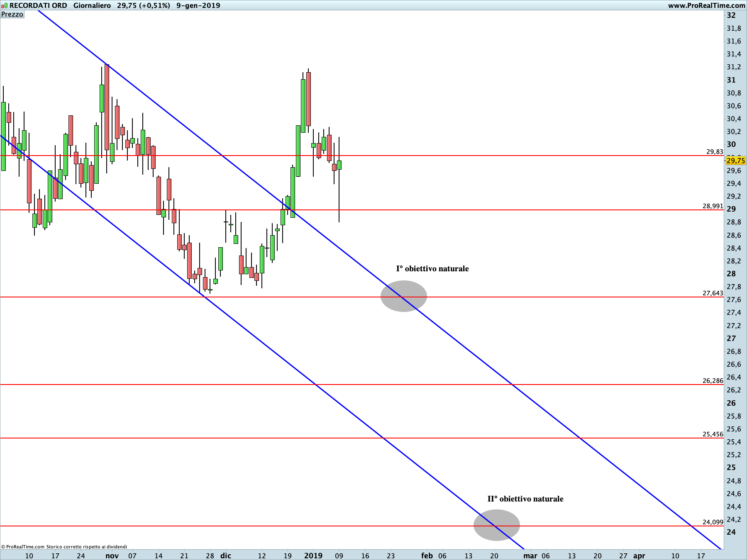Click the candlestick icon beside RECORDATI ORD title

click(x=4, y=5)
